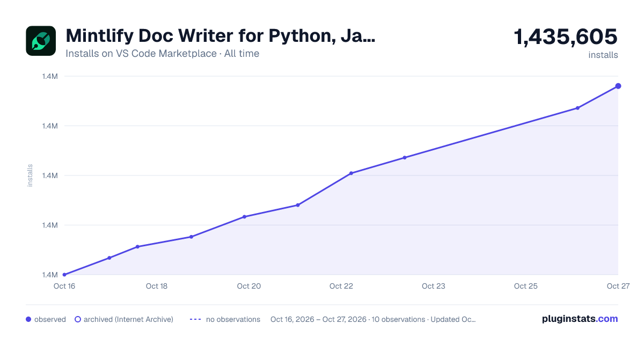Click the 'installs' label under the total count
Viewport: 644px width, 338px height.
(x=603, y=55)
